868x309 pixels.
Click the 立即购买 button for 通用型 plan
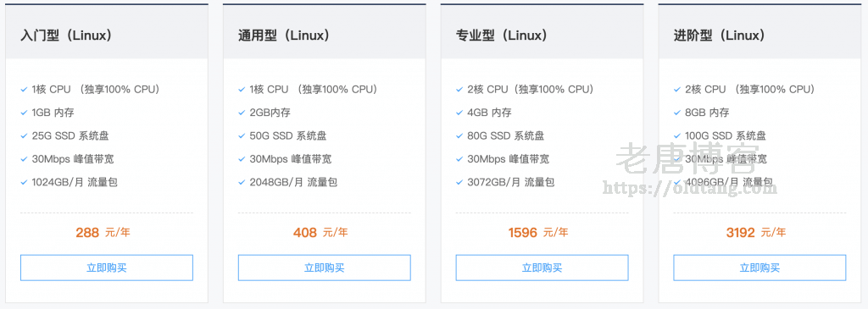pyautogui.click(x=325, y=268)
